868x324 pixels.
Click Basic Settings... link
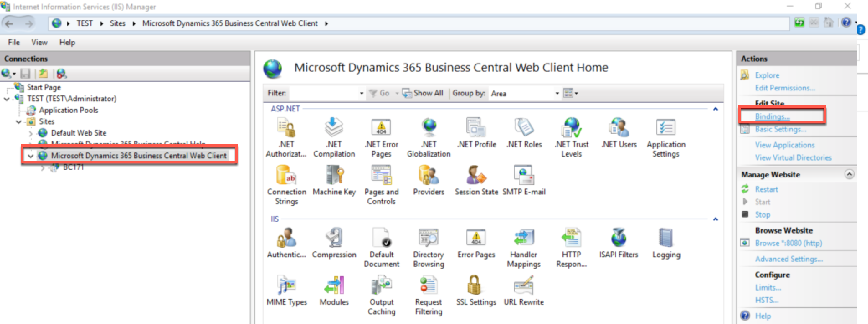[x=781, y=129]
